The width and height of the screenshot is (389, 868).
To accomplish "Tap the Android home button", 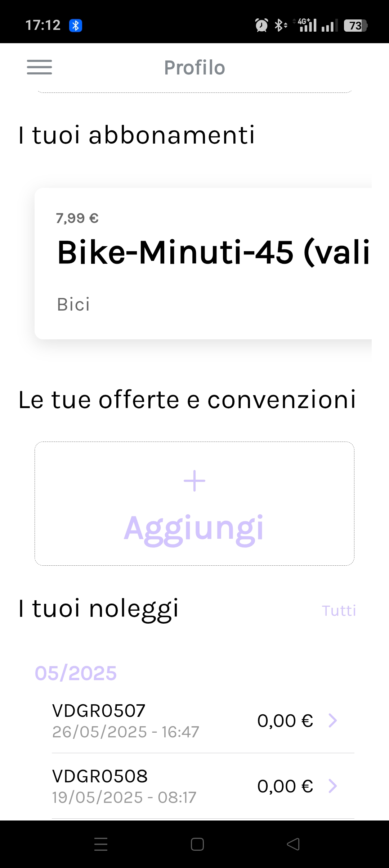I will pyautogui.click(x=197, y=844).
